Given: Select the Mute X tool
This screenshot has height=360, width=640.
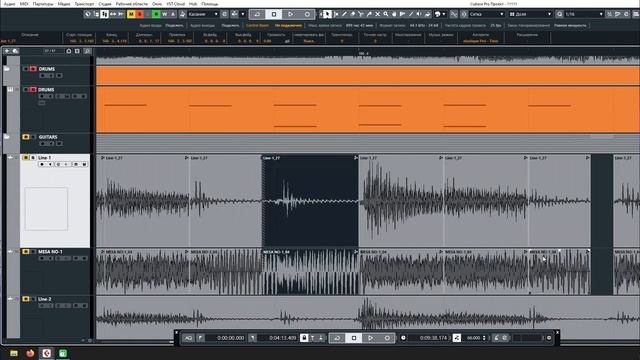Looking at the screenshot, I should tap(378, 14).
